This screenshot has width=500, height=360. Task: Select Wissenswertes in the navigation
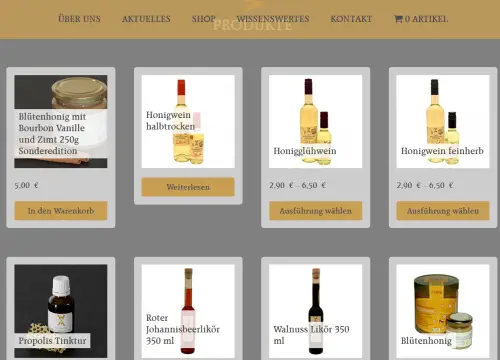273,19
